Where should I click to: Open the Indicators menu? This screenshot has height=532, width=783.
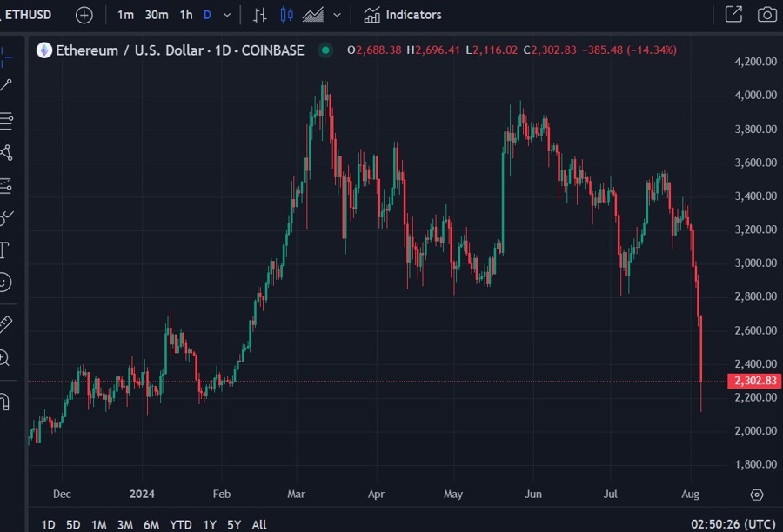click(403, 15)
